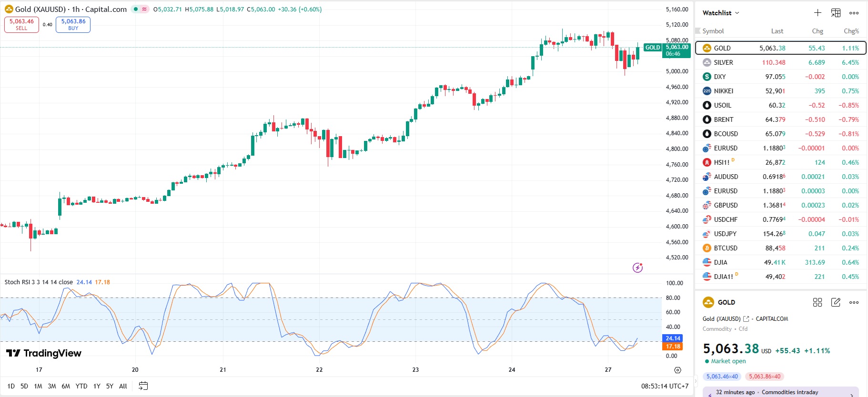Open the Go to date calendar icon
Screen dimensions: 868x397
click(143, 386)
